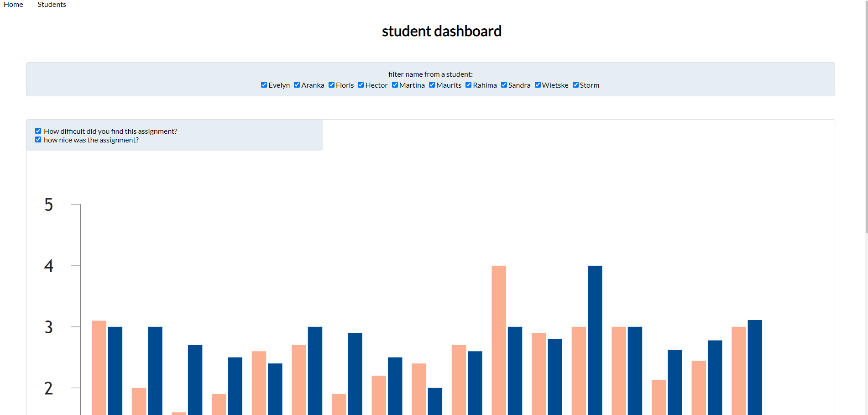
Task: Toggle Sandra in the filter list
Action: tap(504, 84)
